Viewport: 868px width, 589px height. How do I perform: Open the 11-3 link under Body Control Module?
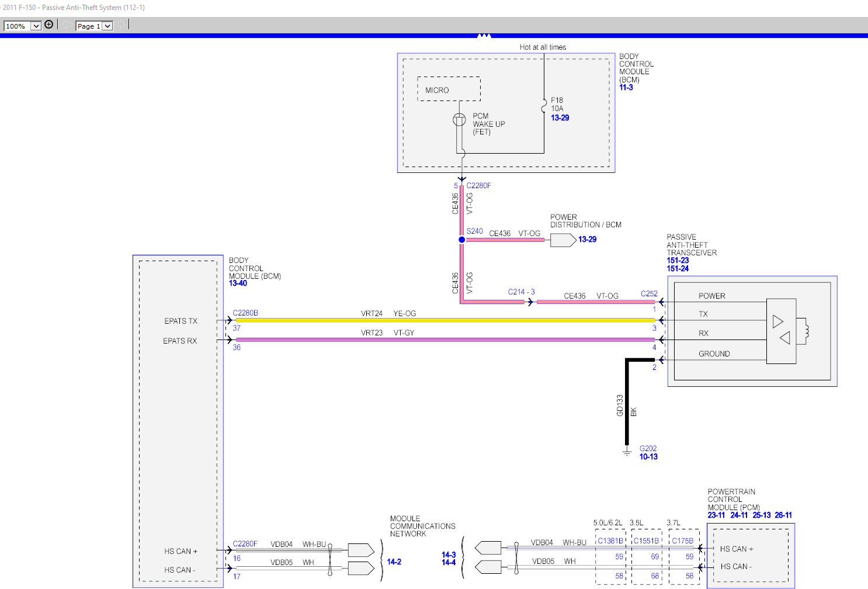pos(626,87)
